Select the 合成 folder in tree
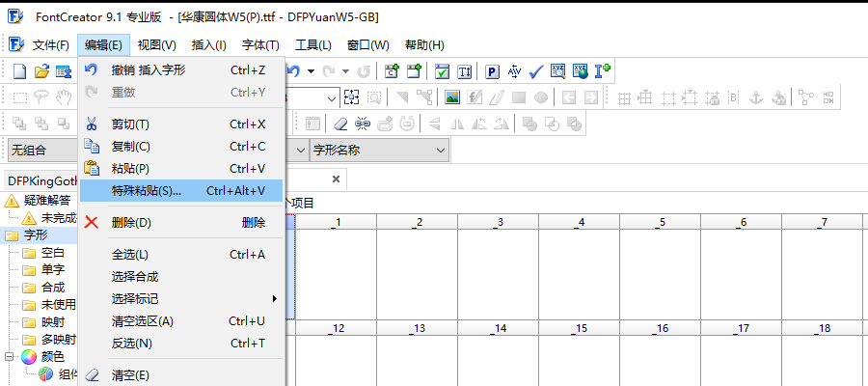This screenshot has height=386, width=868. point(53,288)
